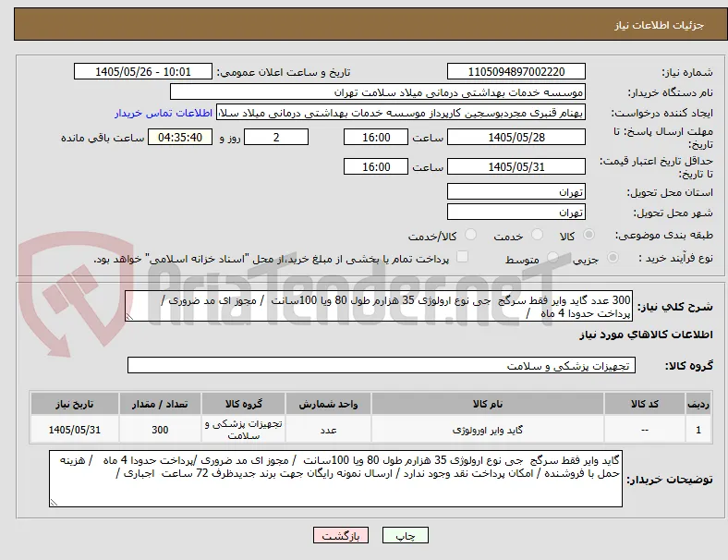Click the ردیف column header
The image size is (728, 560).
pyautogui.click(x=698, y=404)
